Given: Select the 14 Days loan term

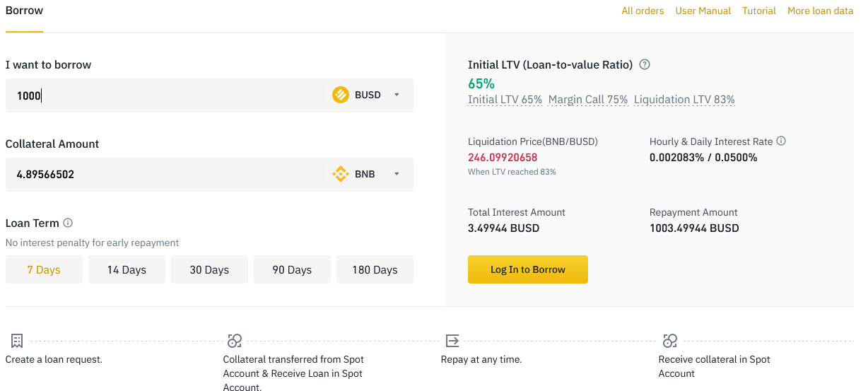Looking at the screenshot, I should pyautogui.click(x=127, y=269).
